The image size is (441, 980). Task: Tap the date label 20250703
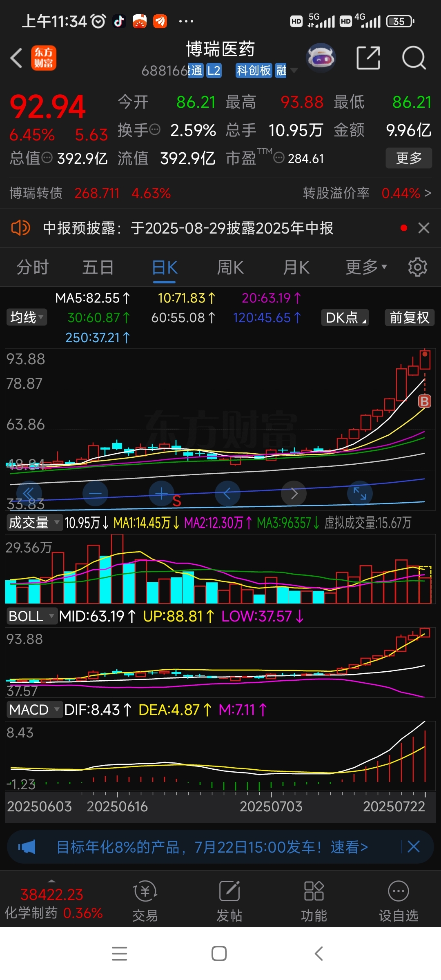[x=271, y=806]
